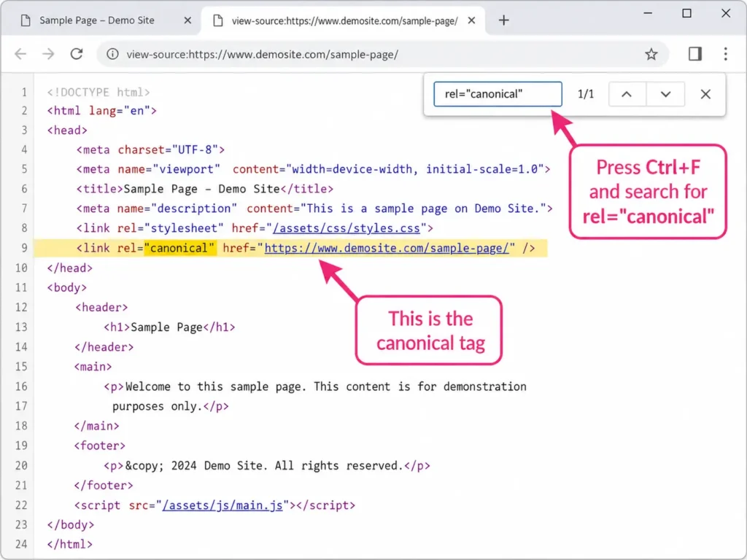Image resolution: width=747 pixels, height=560 pixels.
Task: Click the meta description line
Action: pyautogui.click(x=314, y=209)
